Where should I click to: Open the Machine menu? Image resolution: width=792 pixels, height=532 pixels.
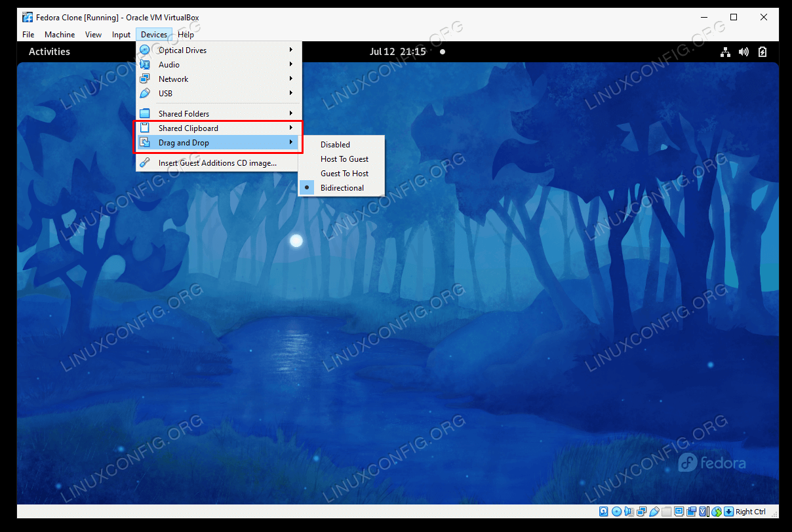[x=60, y=35]
